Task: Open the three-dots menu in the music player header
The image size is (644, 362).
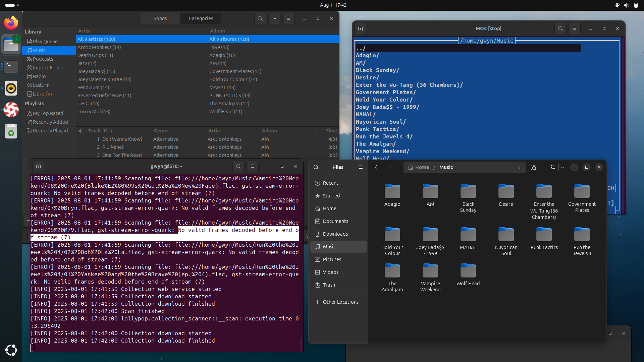Action: pyautogui.click(x=274, y=18)
